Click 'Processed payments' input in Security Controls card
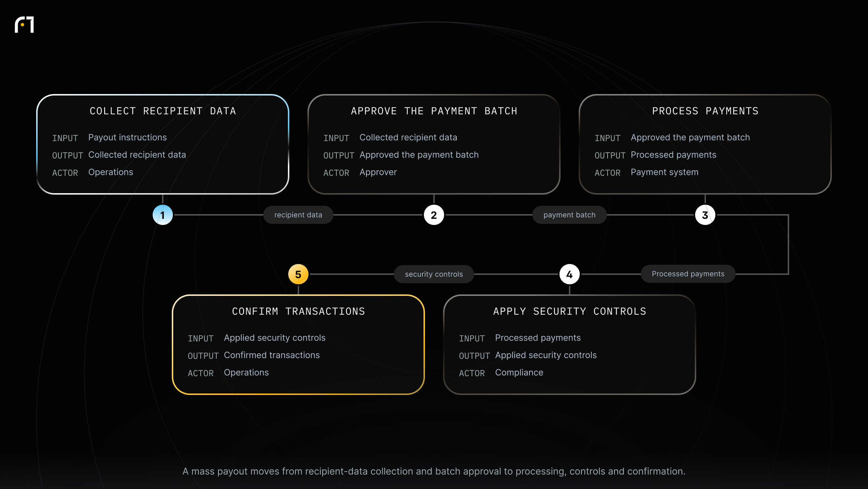The height and width of the screenshot is (489, 868). (x=538, y=338)
